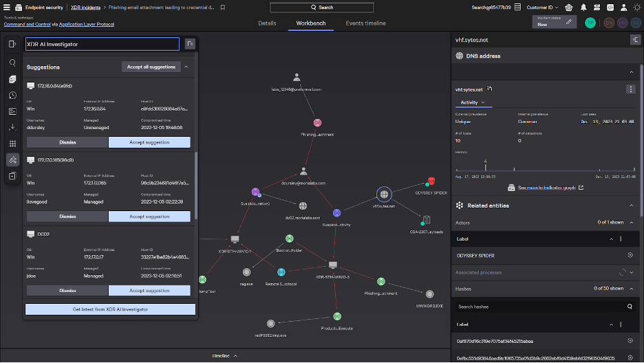Select the XDR-STH-WIN10-3 host node
Screen dimensions: 644x363
(x=333, y=265)
